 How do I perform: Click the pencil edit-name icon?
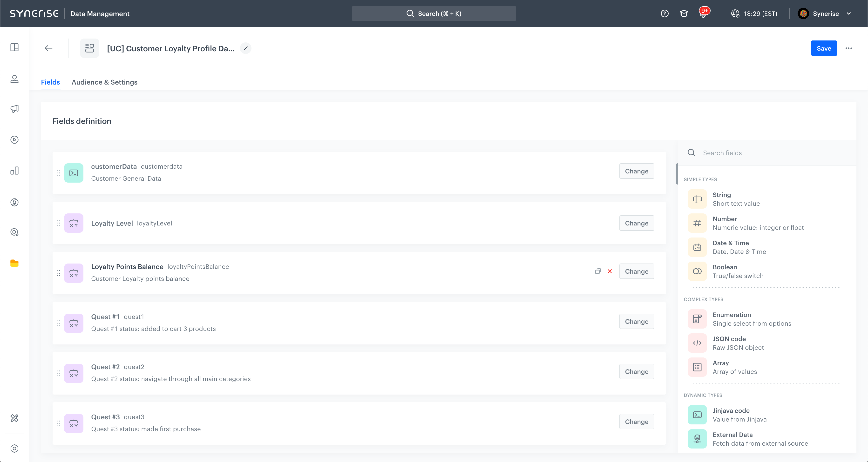(x=246, y=48)
